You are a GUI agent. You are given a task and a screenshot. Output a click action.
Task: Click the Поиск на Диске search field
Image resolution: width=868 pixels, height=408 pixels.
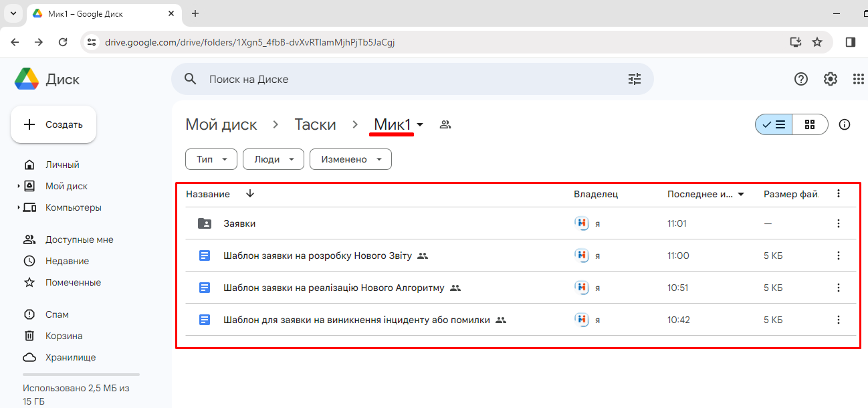pyautogui.click(x=401, y=79)
